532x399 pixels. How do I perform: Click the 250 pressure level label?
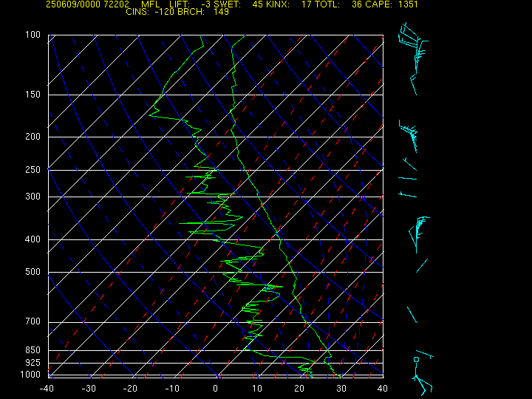pos(33,170)
